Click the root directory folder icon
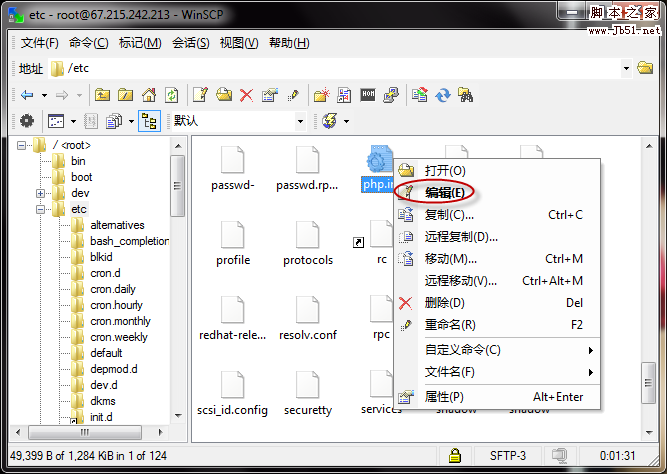667x474 pixels. click(x=125, y=95)
